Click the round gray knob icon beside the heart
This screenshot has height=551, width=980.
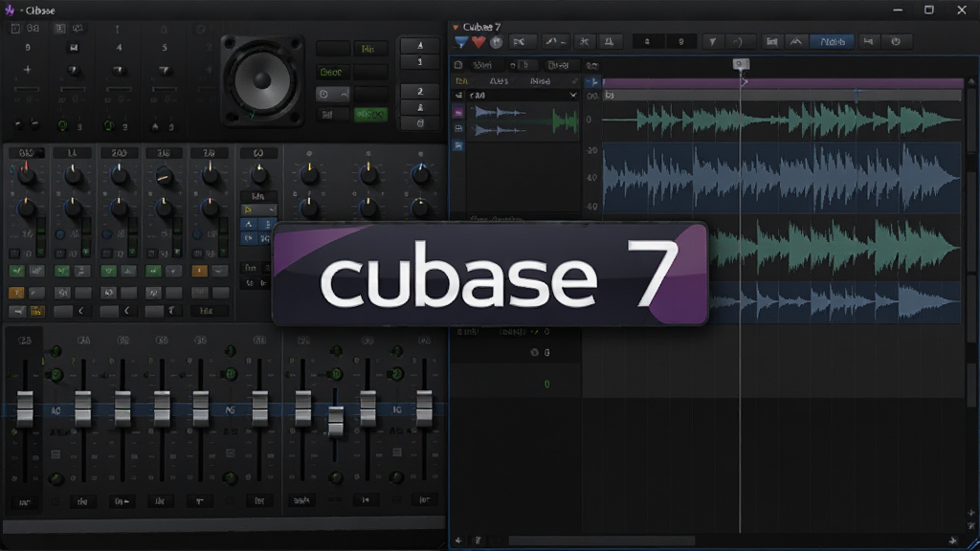point(497,42)
